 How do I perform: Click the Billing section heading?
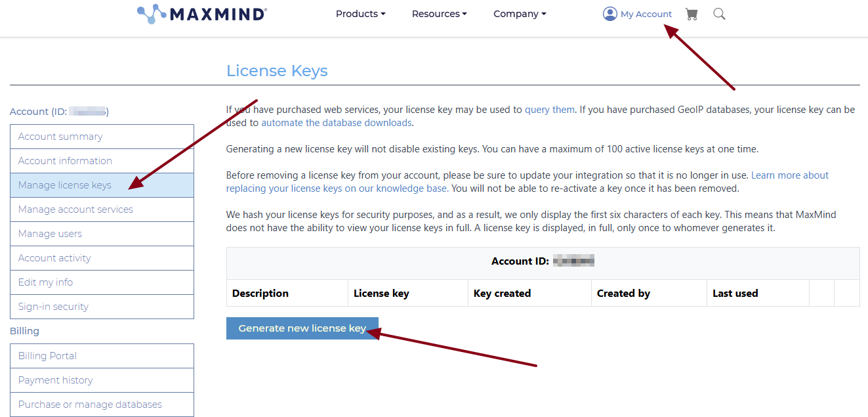(24, 331)
